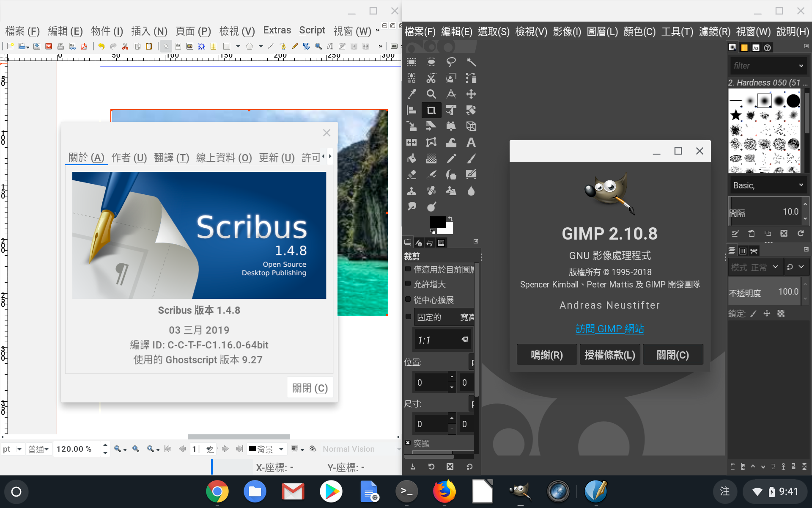Screen dimensions: 812x508
Task: Choose the Zoom magnifier tool in GIMP
Action: click(431, 94)
